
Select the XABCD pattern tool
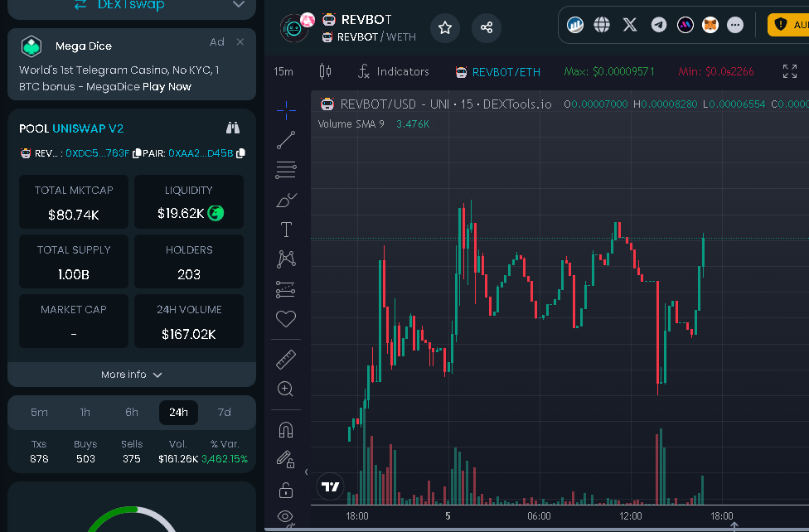coord(285,259)
